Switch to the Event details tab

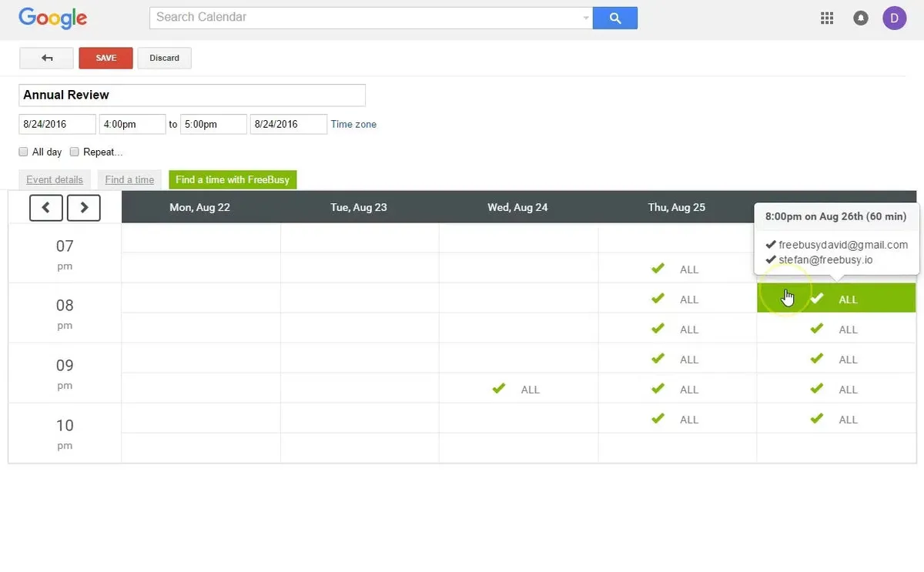(x=55, y=180)
